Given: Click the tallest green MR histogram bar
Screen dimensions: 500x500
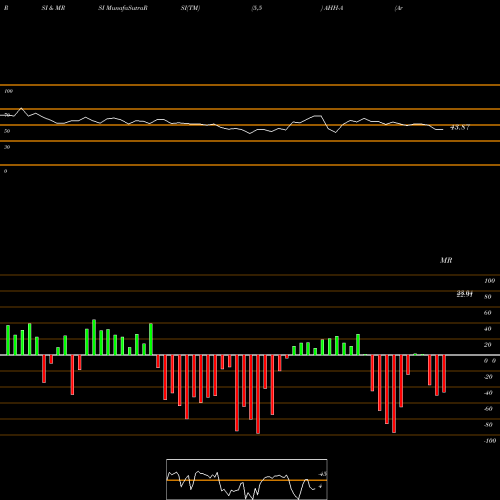Looking at the screenshot, I should (94, 337).
